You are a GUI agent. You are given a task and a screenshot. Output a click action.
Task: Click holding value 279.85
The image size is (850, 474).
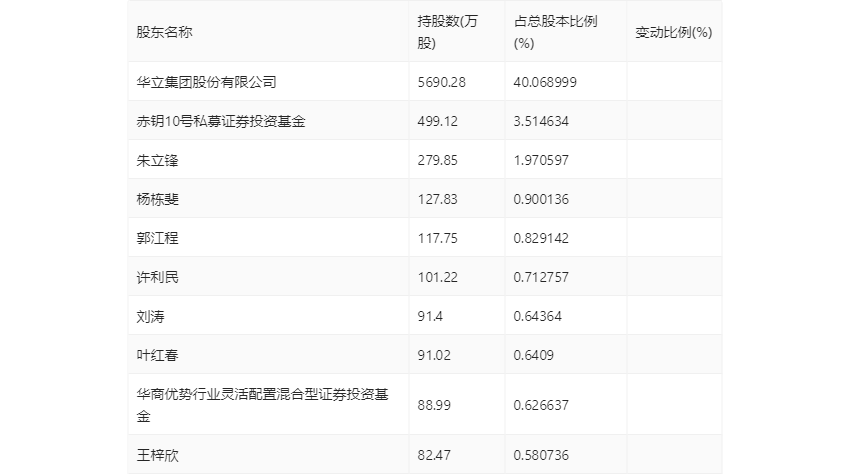point(437,160)
